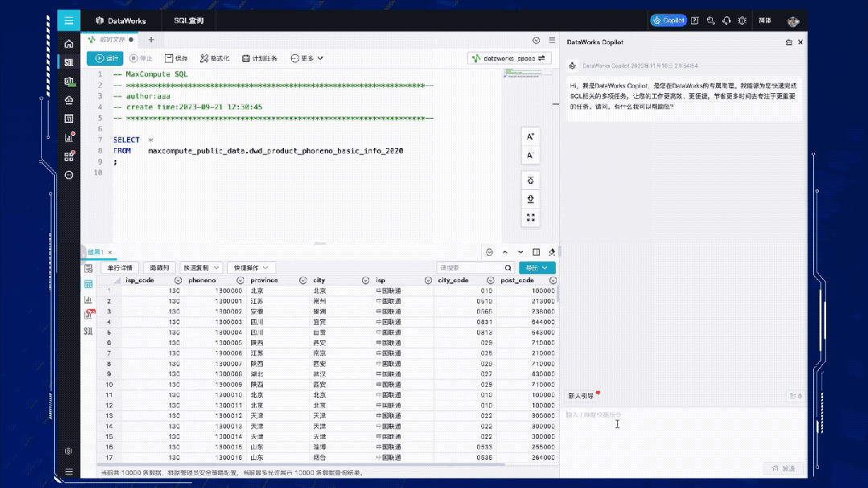Switch language via 简体 label
Viewport: 868px width, 488px height.
[765, 20]
